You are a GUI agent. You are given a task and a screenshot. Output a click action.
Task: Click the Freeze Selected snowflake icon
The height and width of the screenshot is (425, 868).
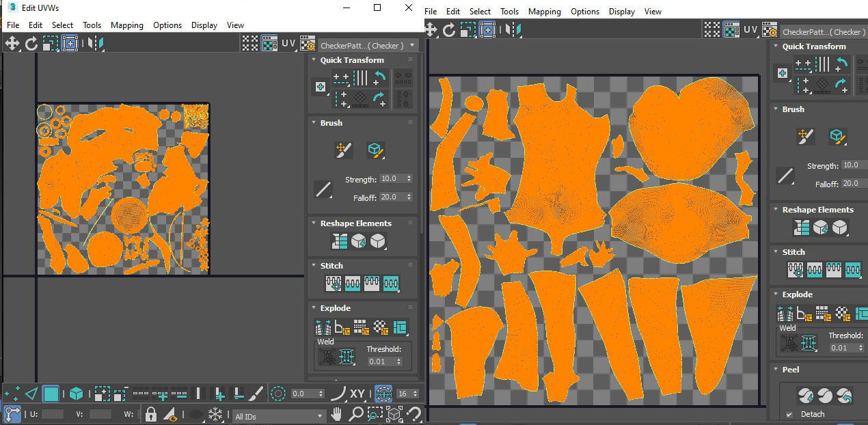[x=215, y=414]
